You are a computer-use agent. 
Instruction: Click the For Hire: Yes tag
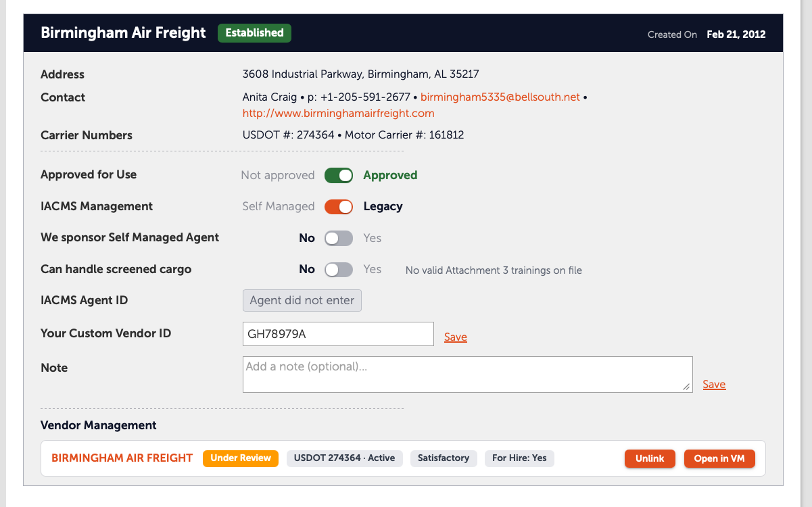(519, 458)
